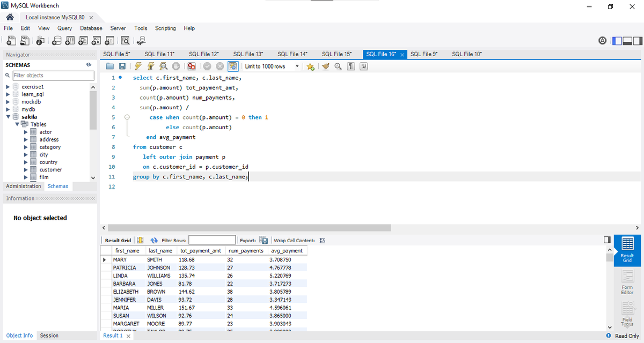
Task: Toggle word wrapping in the editor
Action: tap(363, 66)
